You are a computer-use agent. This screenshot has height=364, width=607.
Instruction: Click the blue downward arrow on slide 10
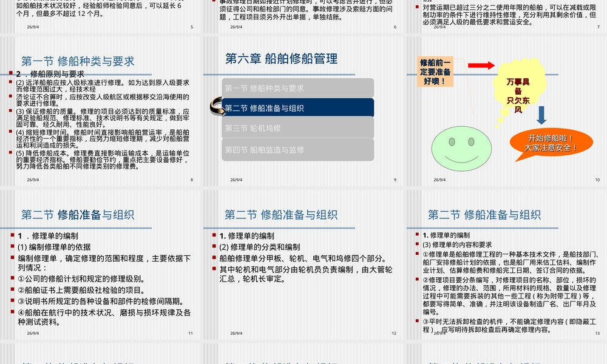pyautogui.click(x=541, y=115)
